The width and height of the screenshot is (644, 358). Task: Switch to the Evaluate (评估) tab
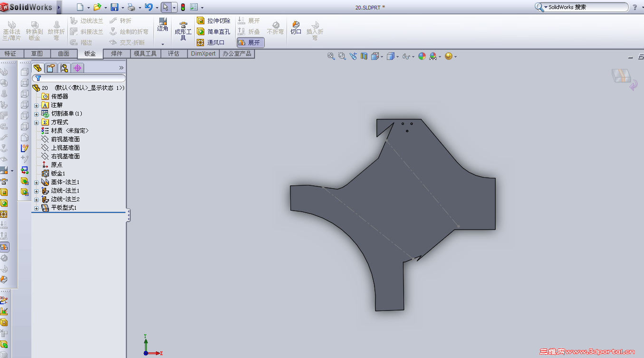click(173, 54)
